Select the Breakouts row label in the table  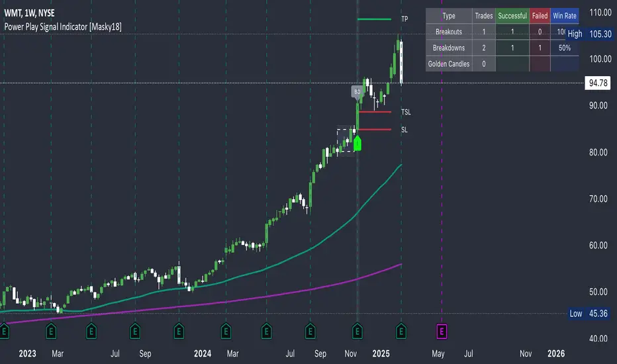tap(449, 32)
